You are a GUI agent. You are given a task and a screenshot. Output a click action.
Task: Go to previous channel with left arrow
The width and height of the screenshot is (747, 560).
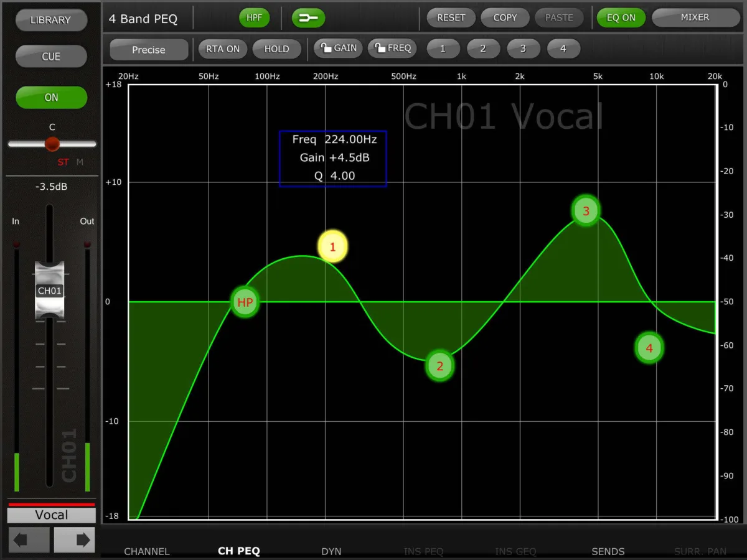pos(29,540)
